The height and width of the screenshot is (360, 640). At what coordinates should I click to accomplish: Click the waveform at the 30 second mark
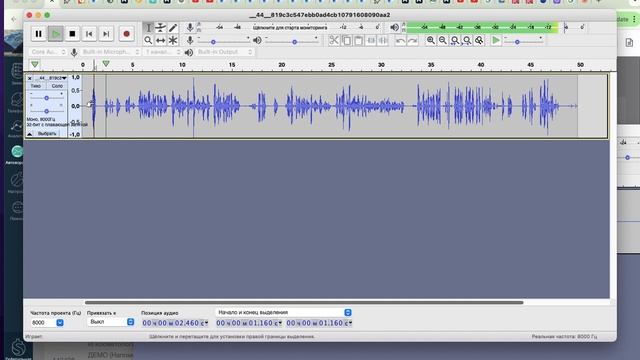[x=381, y=106]
